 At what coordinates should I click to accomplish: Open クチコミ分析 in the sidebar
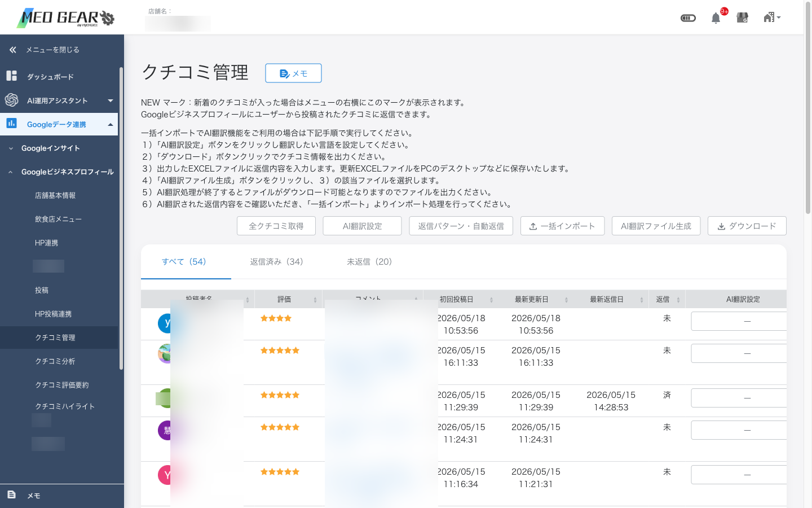pos(55,361)
